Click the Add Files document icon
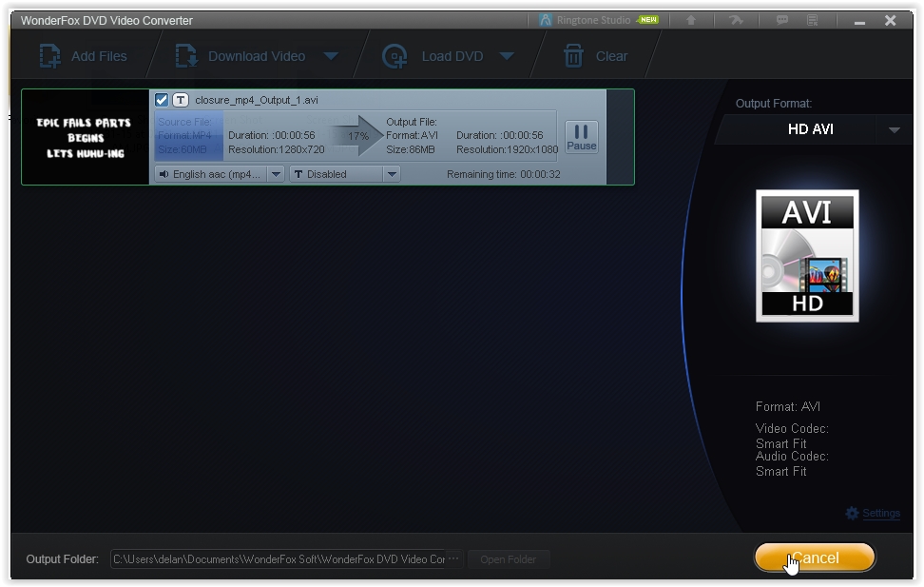Screen dimensions: 924x587 point(50,56)
